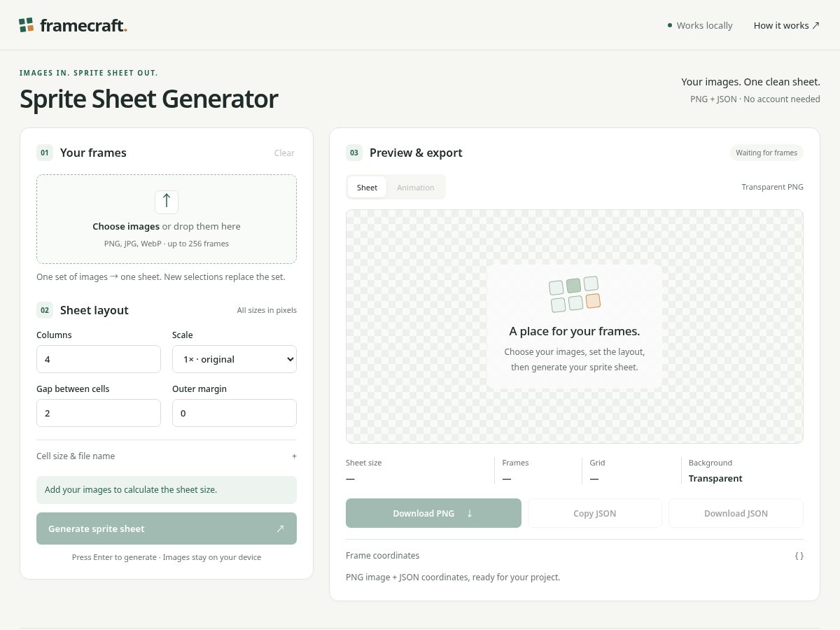
Task: Click the frame grid placeholder icon in preview
Action: pos(575,294)
